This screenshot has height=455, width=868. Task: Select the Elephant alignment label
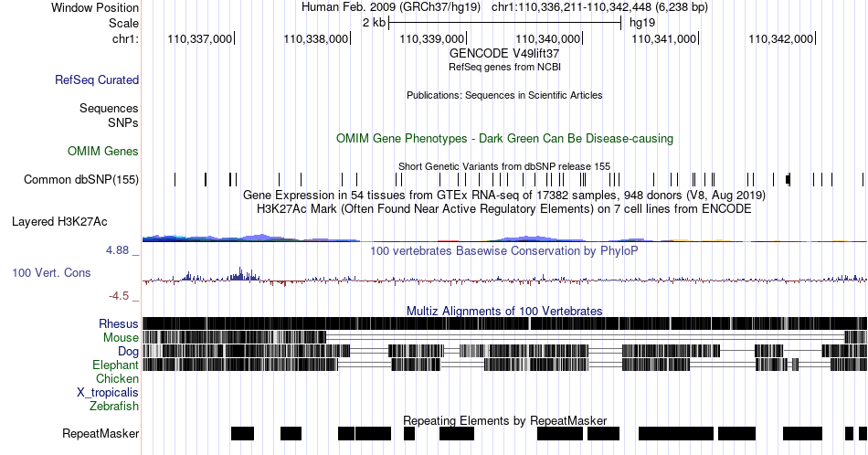click(116, 365)
